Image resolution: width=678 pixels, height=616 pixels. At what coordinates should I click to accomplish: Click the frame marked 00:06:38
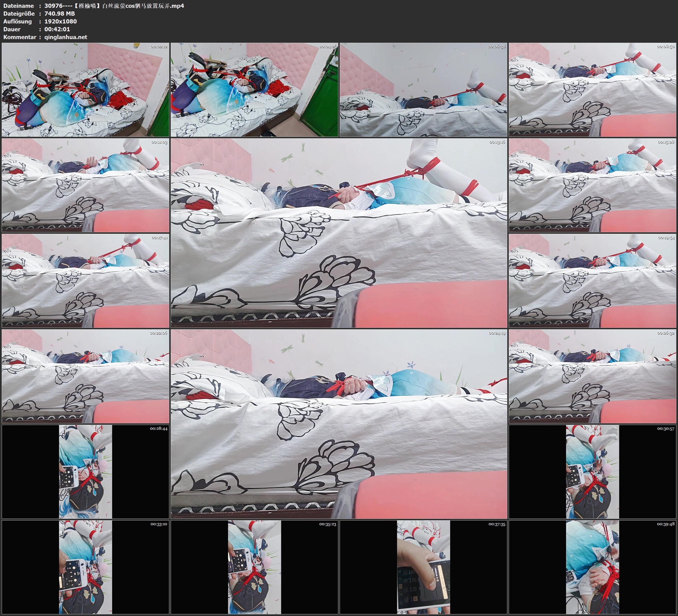pyautogui.click(x=424, y=89)
